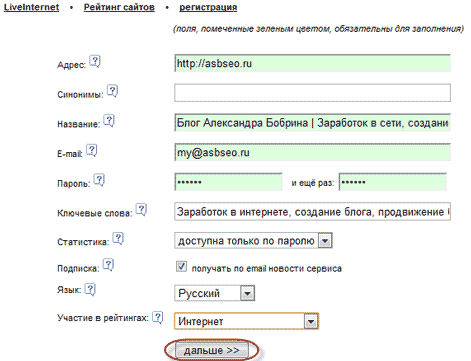Focus the E-mail field my@asbseo.ru
Screen dimensions: 471x361
point(312,152)
